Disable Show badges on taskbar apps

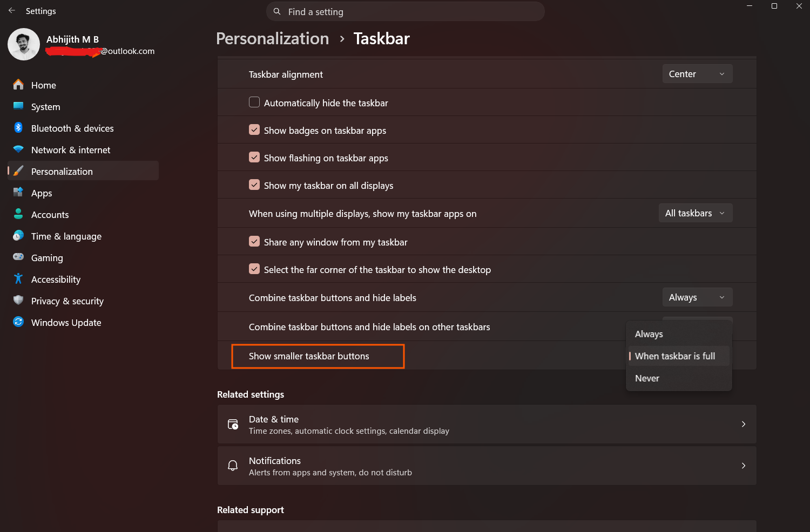pyautogui.click(x=254, y=129)
